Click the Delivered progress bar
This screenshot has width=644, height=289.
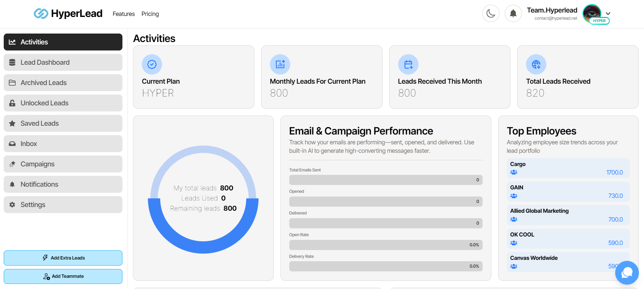(x=386, y=223)
